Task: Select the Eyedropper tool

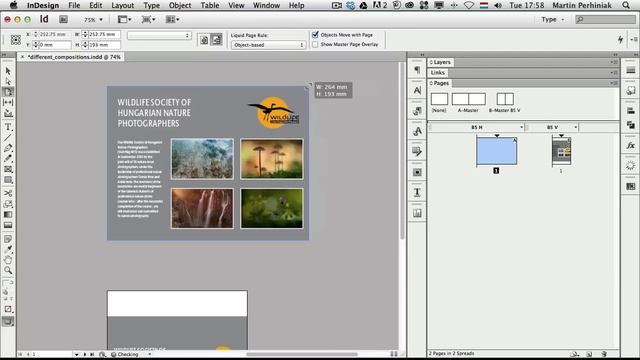Action: [x=8, y=249]
